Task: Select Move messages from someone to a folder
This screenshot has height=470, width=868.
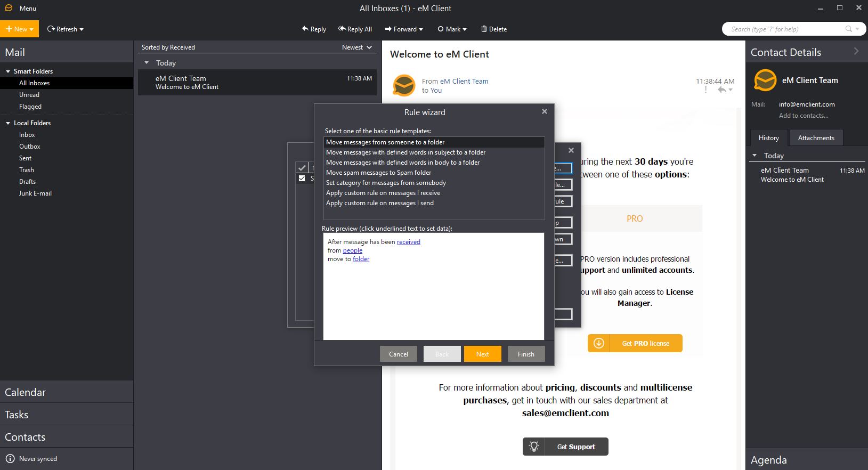Action: coord(434,142)
